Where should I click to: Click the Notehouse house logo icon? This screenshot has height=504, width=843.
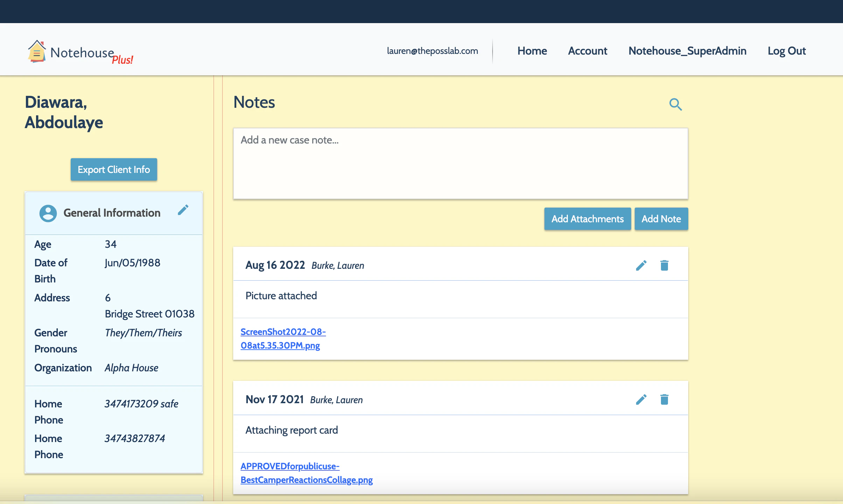pos(37,52)
